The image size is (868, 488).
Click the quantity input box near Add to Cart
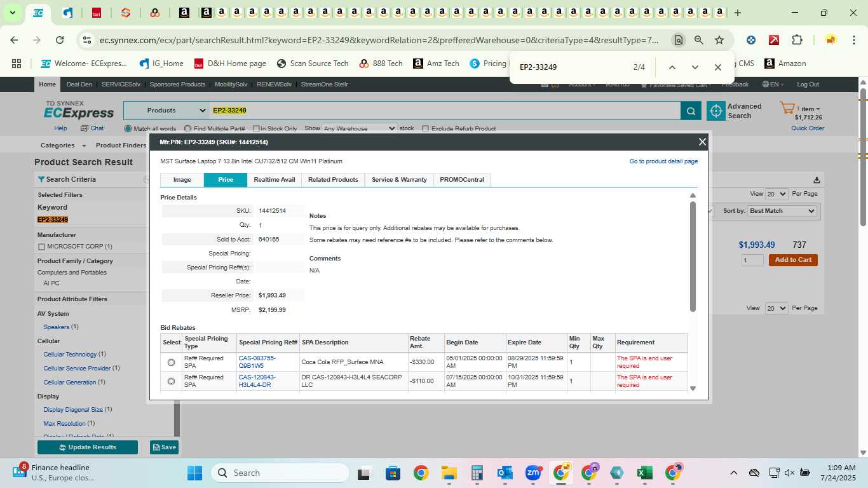[x=752, y=260]
